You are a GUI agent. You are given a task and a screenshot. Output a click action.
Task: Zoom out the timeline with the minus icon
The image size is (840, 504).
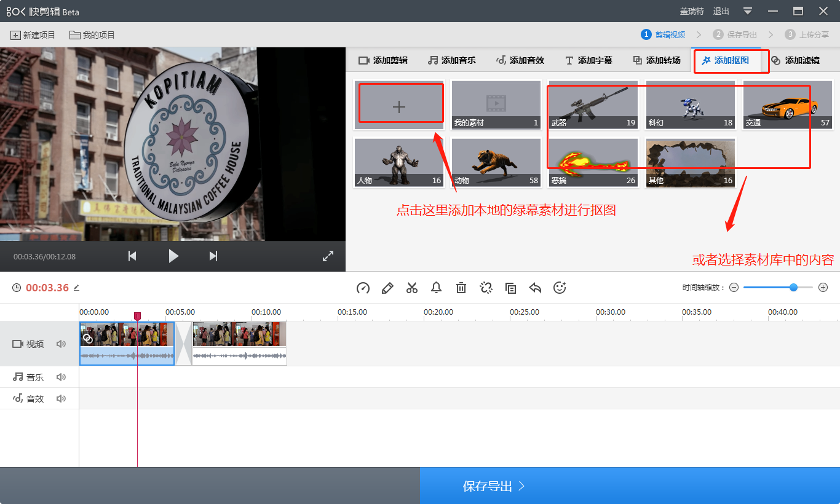click(734, 288)
